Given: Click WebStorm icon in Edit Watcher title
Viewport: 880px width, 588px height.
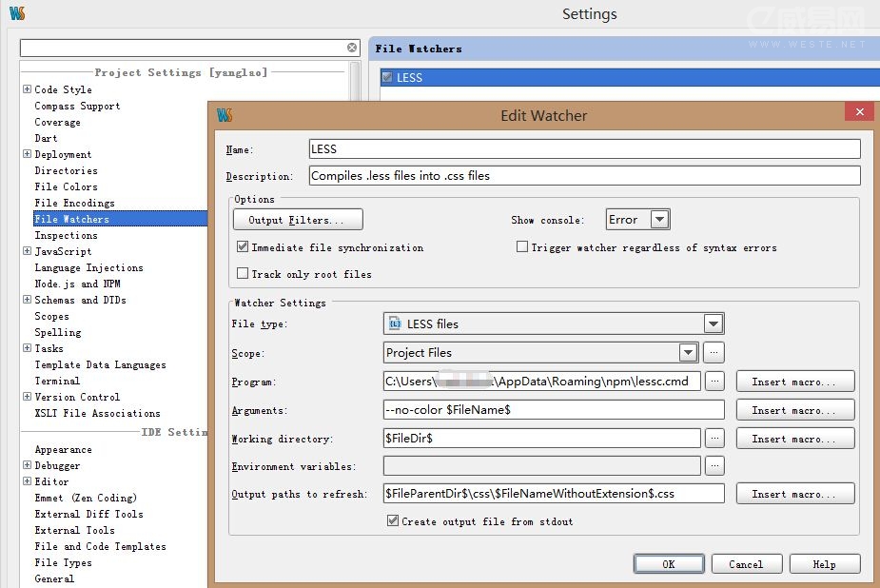Looking at the screenshot, I should (x=225, y=115).
